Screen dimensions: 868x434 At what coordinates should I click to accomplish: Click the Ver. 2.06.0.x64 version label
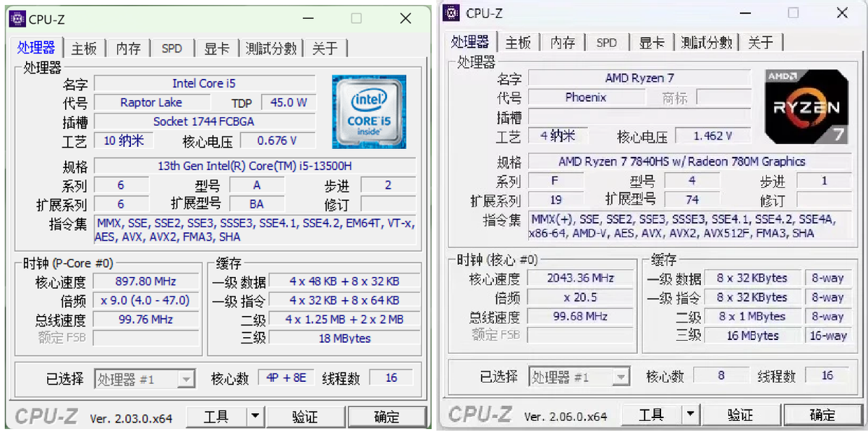point(566,417)
